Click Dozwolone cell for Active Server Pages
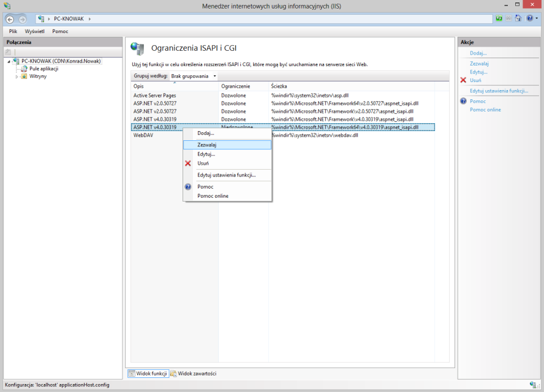The height and width of the screenshot is (392, 544). (233, 96)
